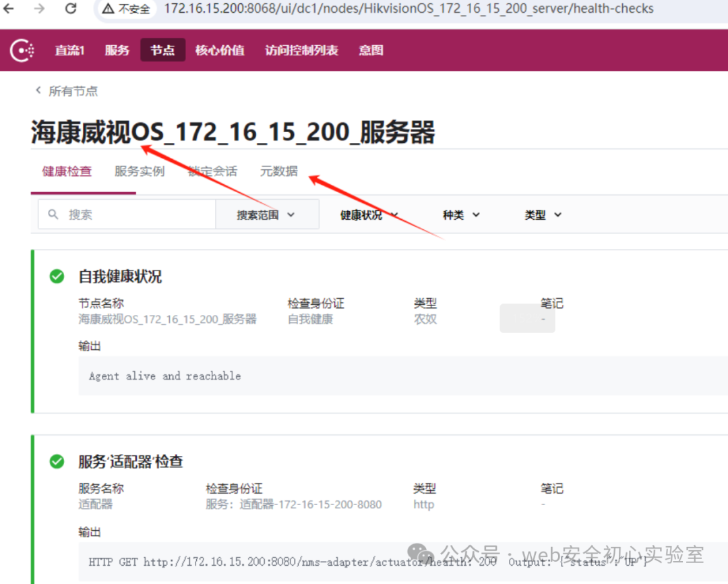Focus the 搜索 input field

tap(127, 214)
